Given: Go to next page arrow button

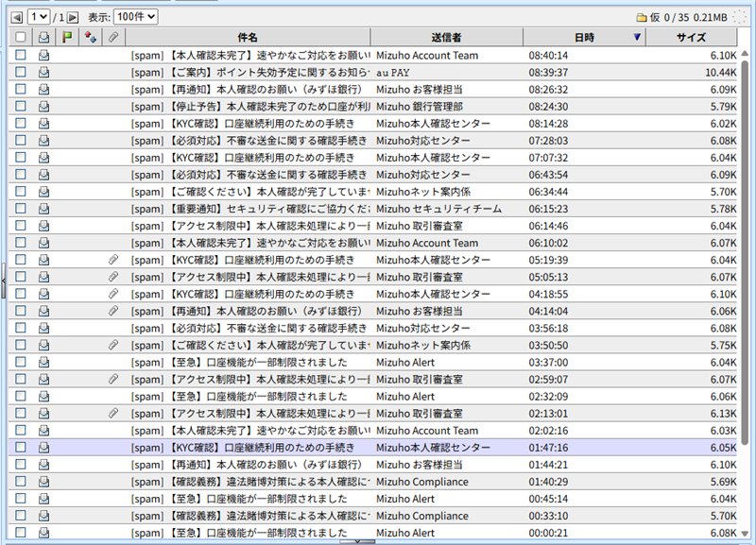Looking at the screenshot, I should coord(73,17).
